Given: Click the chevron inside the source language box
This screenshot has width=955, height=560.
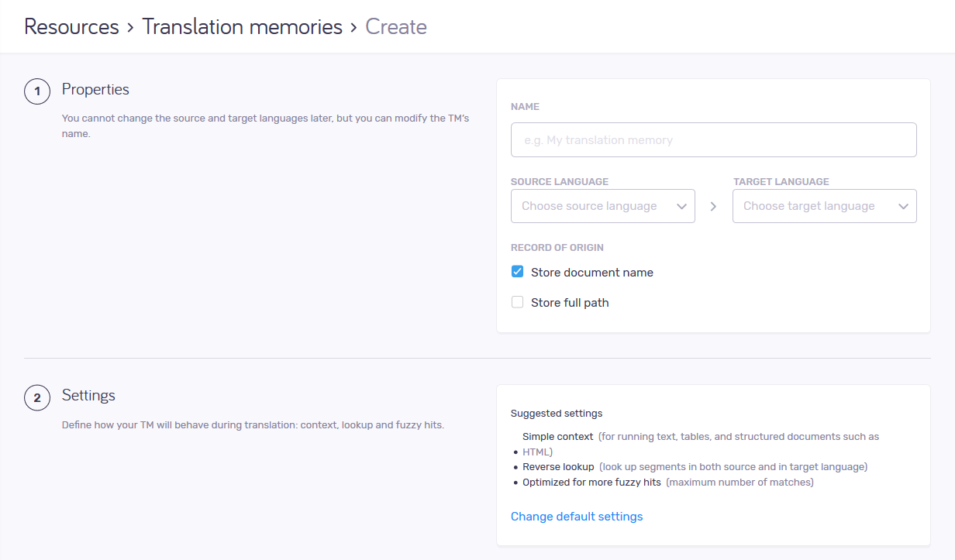Looking at the screenshot, I should tap(681, 206).
